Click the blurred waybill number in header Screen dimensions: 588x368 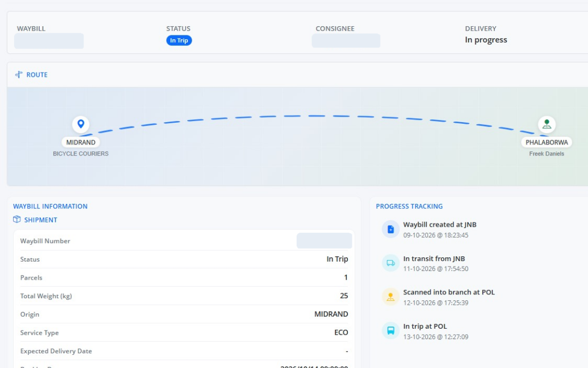point(49,41)
